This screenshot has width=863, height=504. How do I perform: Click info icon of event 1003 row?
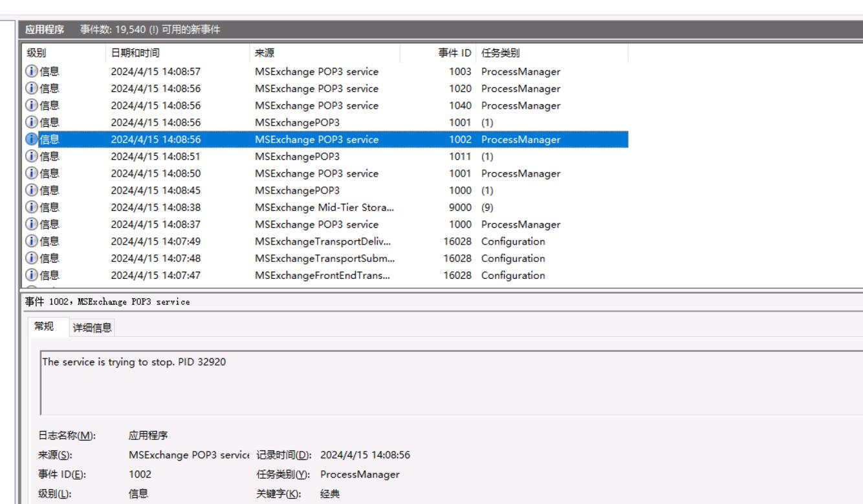[31, 72]
